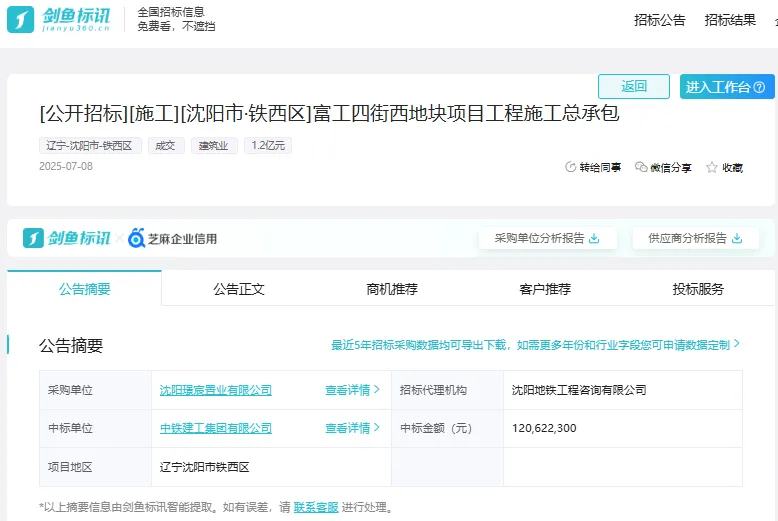Expand 查看详情 for 沈阳璟宸置业有限公司
Viewport: 778px width, 521px height.
pos(352,390)
